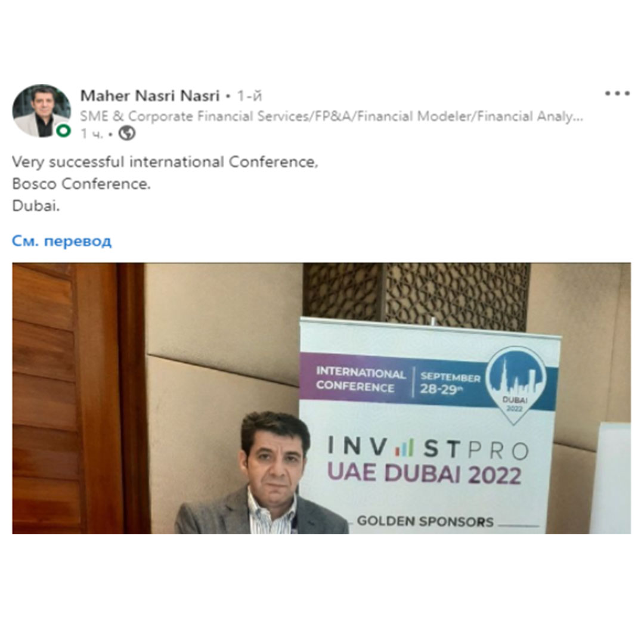Click the 1-й connection degree label
The image size is (644, 644).
[x=249, y=96]
